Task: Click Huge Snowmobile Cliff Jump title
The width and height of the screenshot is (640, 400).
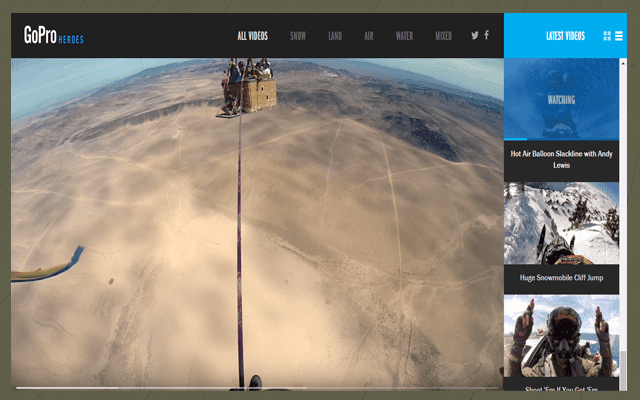Action: point(561,277)
